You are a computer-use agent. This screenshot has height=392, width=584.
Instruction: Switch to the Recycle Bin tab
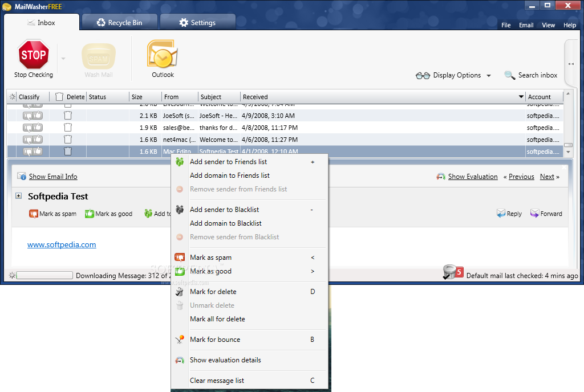[119, 23]
